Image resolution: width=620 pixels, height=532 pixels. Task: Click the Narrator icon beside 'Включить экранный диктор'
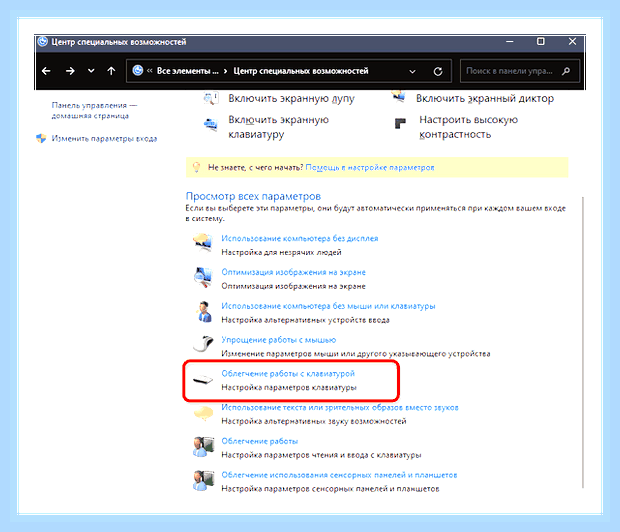click(x=399, y=96)
